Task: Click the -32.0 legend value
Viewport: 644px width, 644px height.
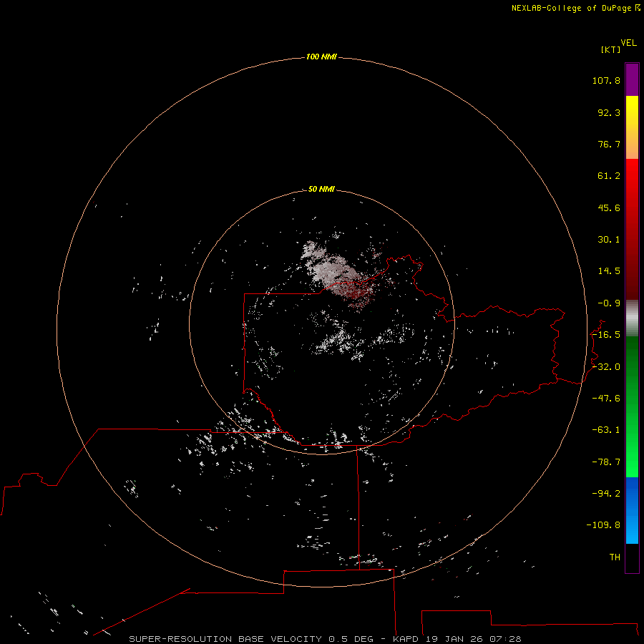Action: (x=606, y=367)
